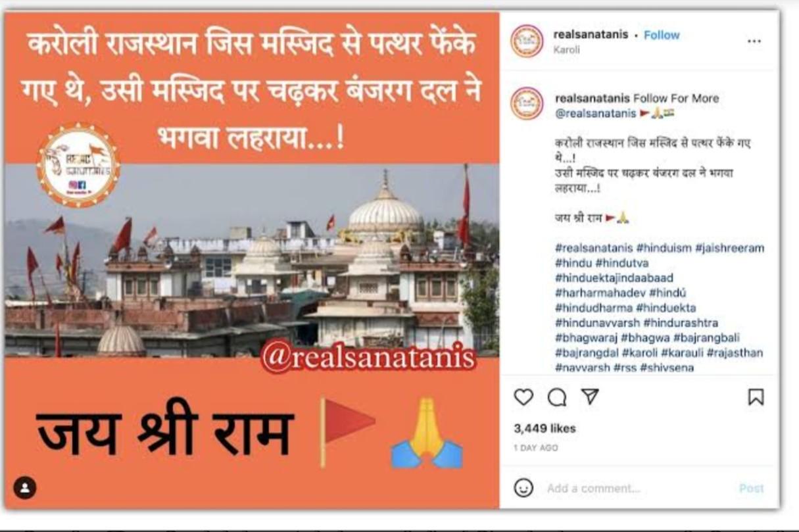Screen dimensions: 799x532
Task: Open the Karoli location link
Action: click(x=566, y=49)
